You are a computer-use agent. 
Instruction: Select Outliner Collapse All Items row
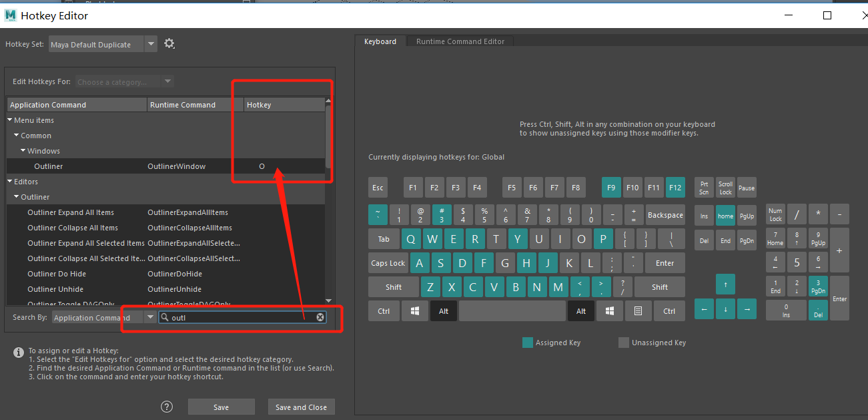pos(165,228)
